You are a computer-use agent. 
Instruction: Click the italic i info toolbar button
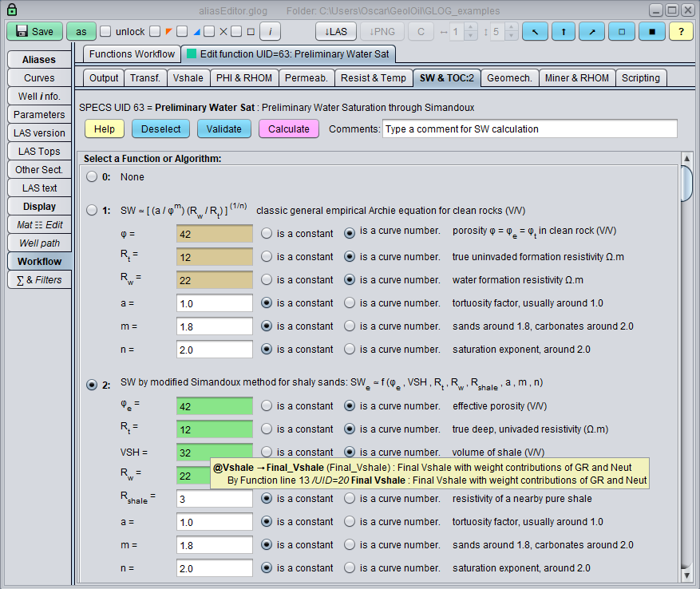[x=270, y=31]
